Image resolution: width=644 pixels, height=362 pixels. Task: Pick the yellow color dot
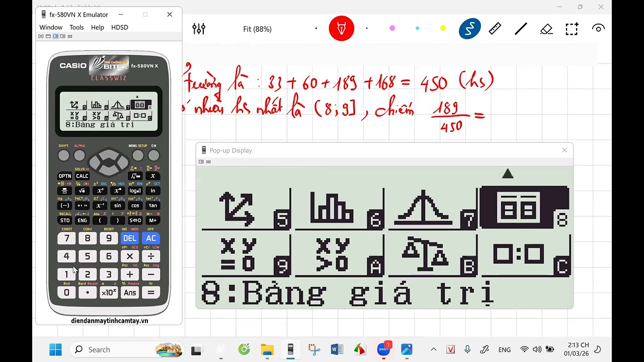pyautogui.click(x=443, y=28)
